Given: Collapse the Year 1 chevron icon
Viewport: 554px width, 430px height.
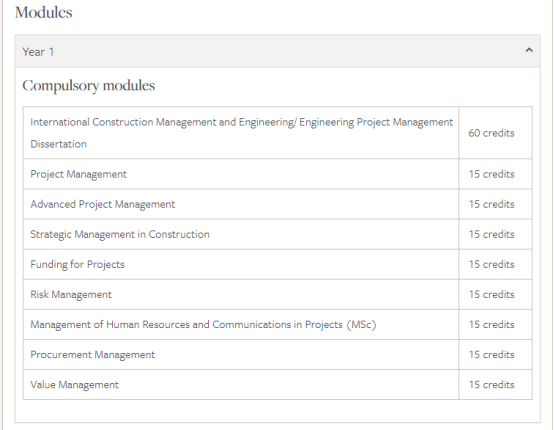Looking at the screenshot, I should [x=529, y=50].
